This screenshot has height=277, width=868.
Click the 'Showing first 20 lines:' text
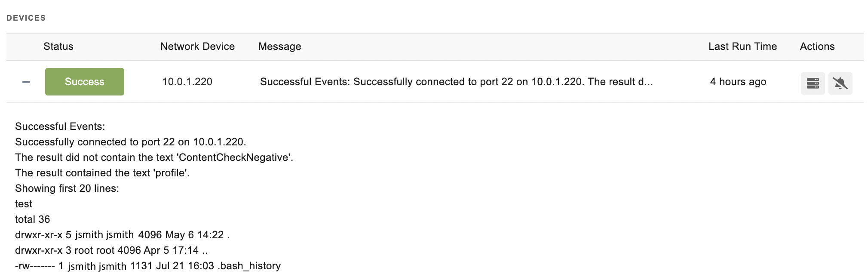(x=67, y=188)
